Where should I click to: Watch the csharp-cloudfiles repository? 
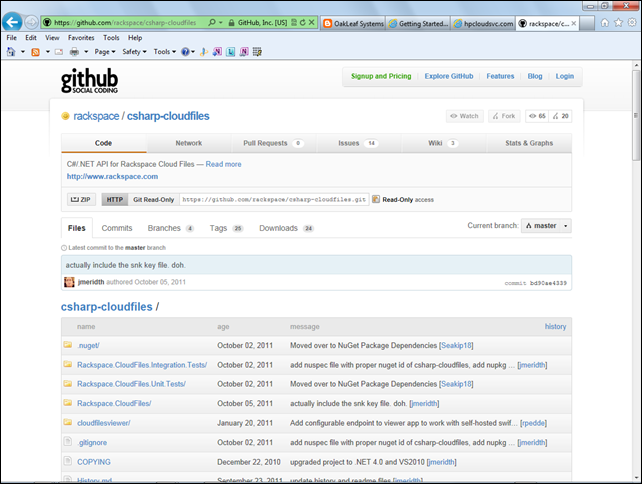[465, 116]
